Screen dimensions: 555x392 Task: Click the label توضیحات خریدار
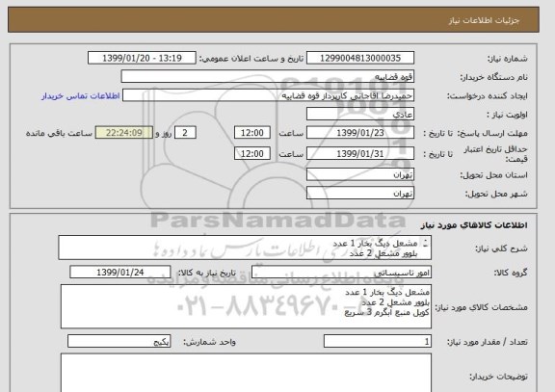(498, 377)
